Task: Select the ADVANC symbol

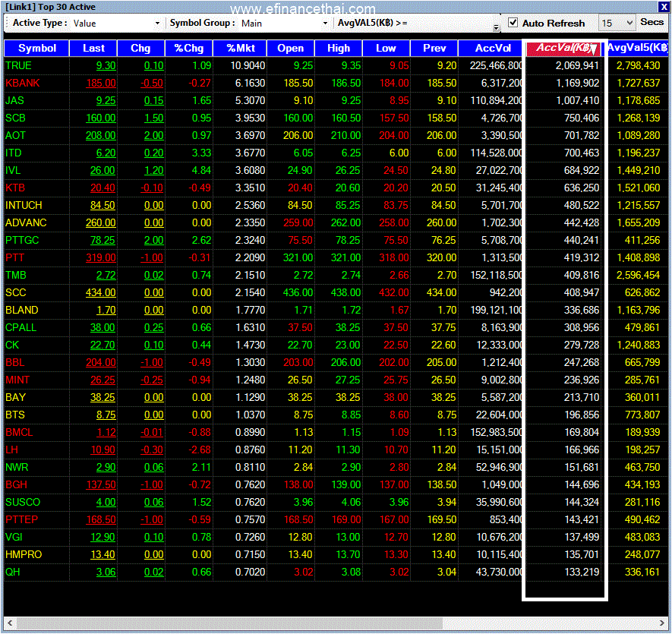Action: (x=26, y=223)
